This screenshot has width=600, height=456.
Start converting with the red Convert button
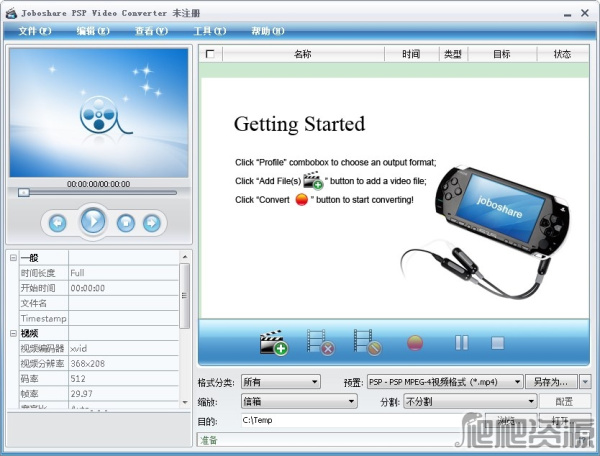[415, 343]
